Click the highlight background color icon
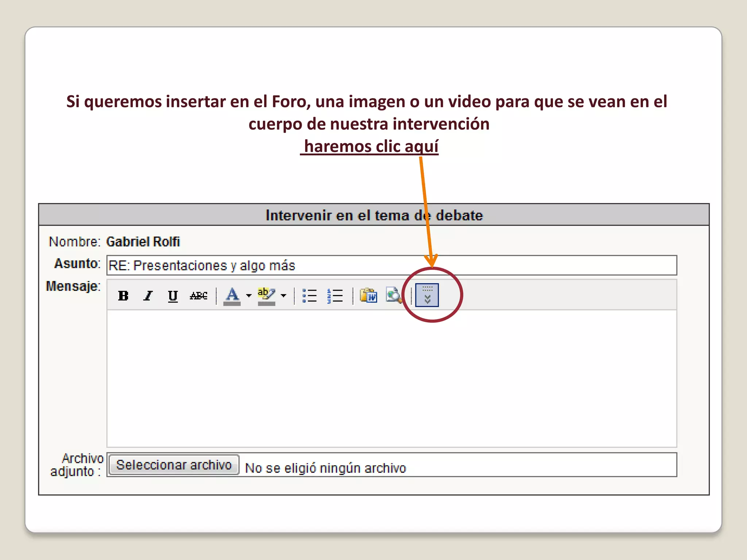747x560 pixels. pyautogui.click(x=266, y=294)
